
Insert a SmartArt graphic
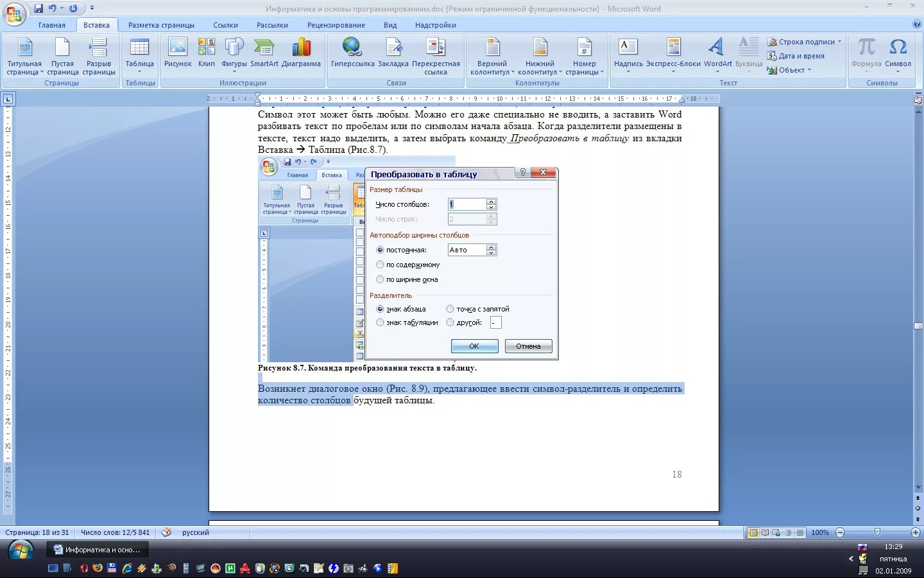coord(264,53)
